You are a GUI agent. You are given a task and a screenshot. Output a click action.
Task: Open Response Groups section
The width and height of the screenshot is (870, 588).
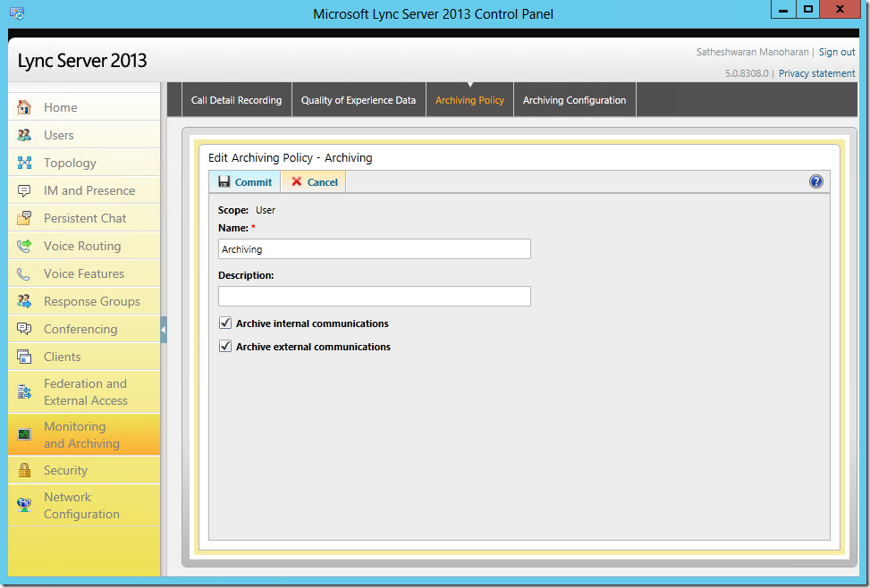[x=84, y=301]
